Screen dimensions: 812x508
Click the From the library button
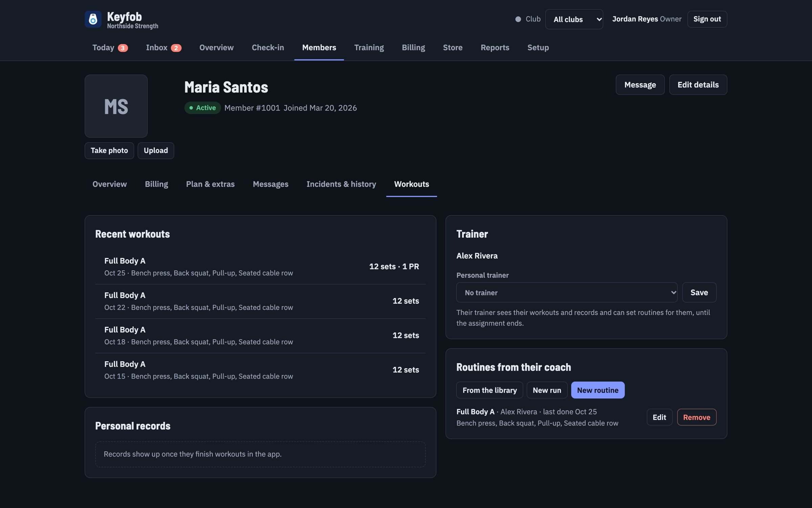tap(490, 390)
